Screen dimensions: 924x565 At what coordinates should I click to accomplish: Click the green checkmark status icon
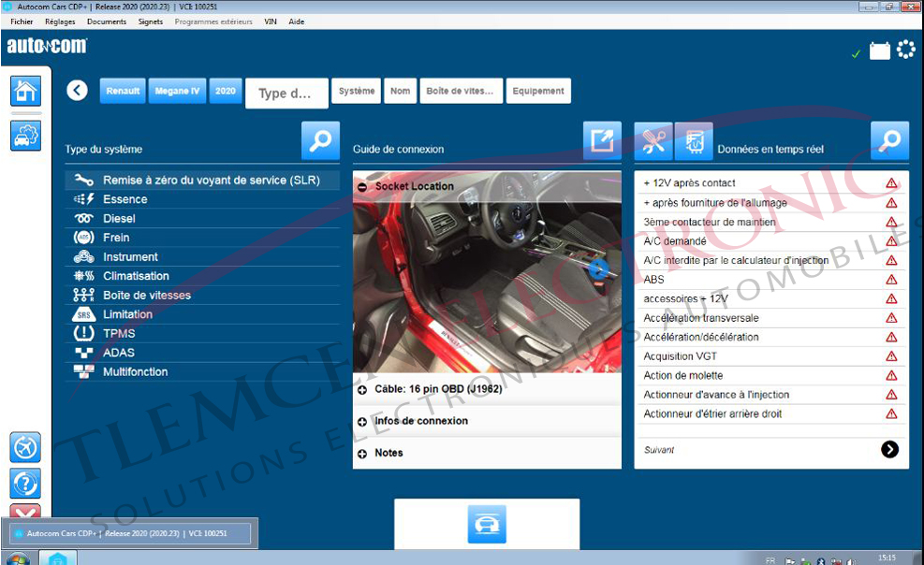[x=856, y=54]
